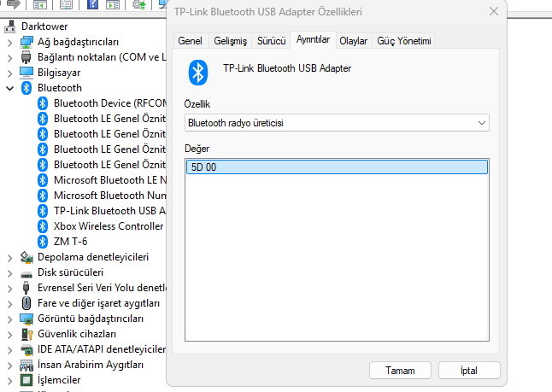Screen dimensions: 552x392
Task: Click the blue Help question mark icon
Action: pyautogui.click(x=92, y=4)
